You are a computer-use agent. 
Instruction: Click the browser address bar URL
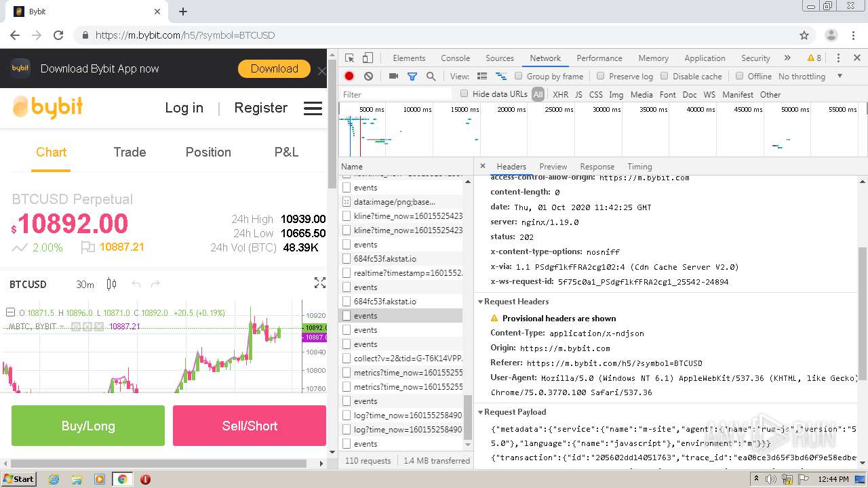tap(185, 35)
